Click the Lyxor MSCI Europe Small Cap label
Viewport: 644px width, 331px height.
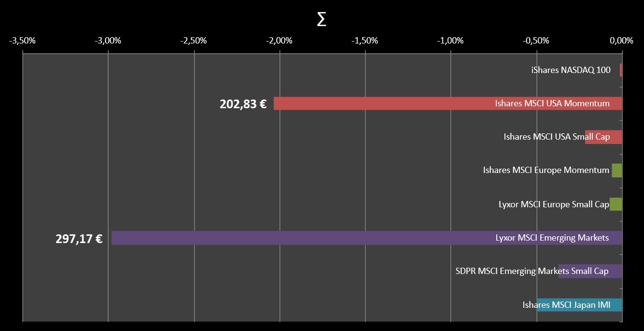(x=554, y=204)
